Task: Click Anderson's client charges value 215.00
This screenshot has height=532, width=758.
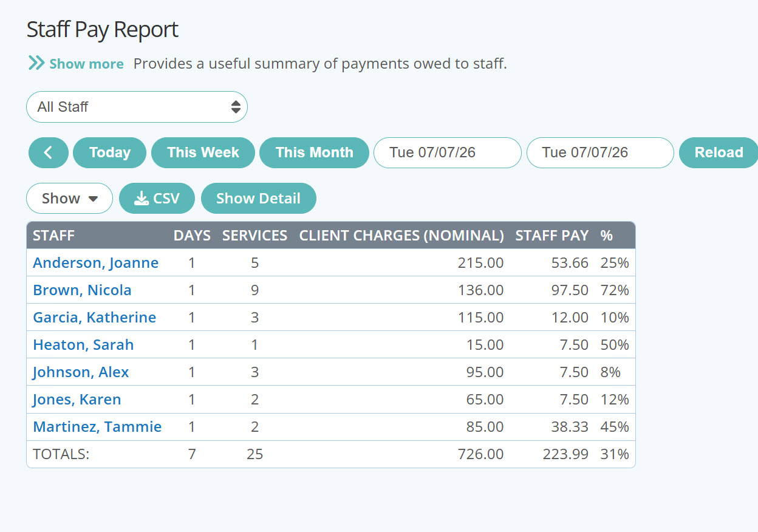Action: click(480, 263)
